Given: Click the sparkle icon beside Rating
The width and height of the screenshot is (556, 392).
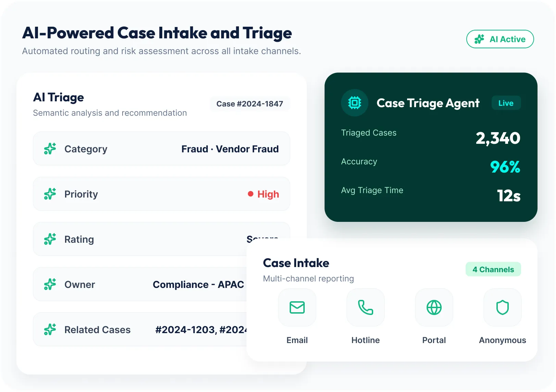Looking at the screenshot, I should click(50, 239).
